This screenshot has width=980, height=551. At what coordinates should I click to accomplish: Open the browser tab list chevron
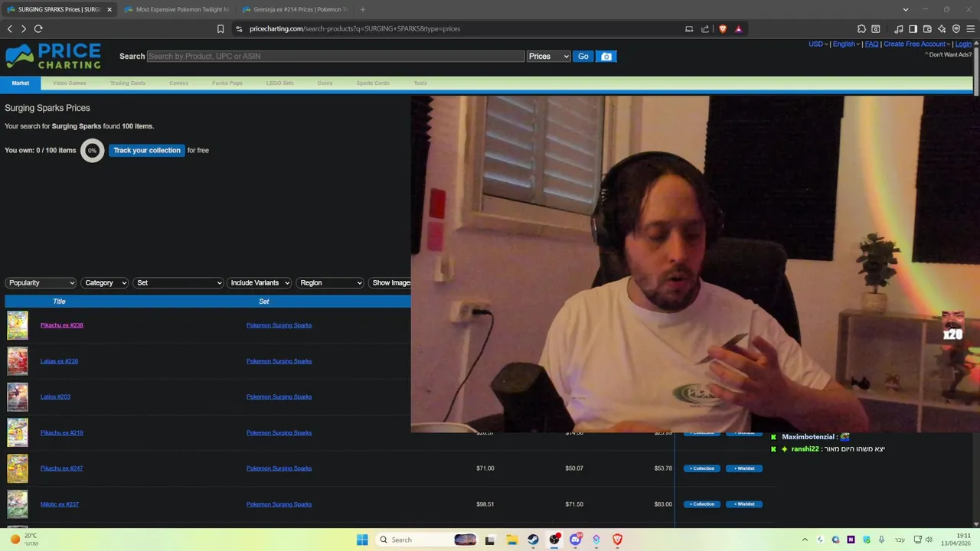[906, 9]
